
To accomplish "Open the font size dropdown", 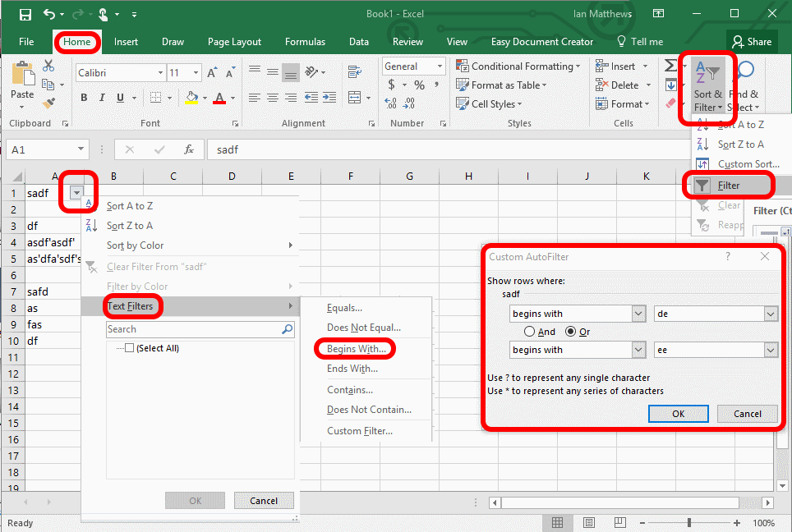I will tap(196, 73).
